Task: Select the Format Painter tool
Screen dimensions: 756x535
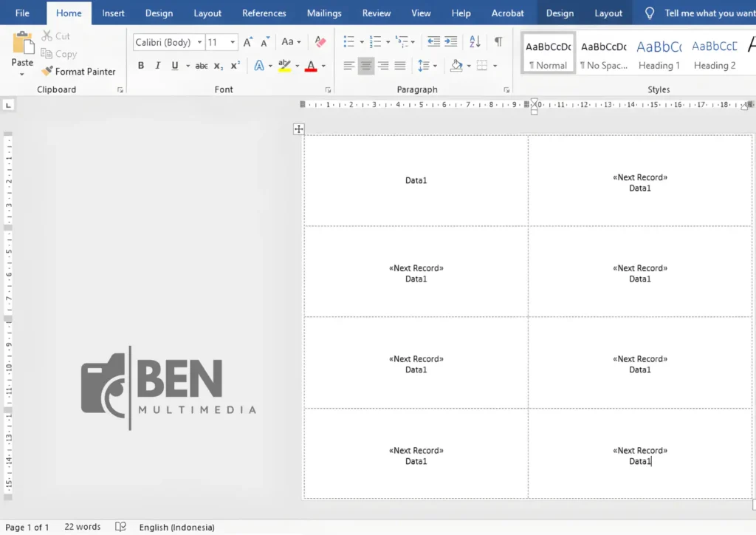Action: coord(79,71)
